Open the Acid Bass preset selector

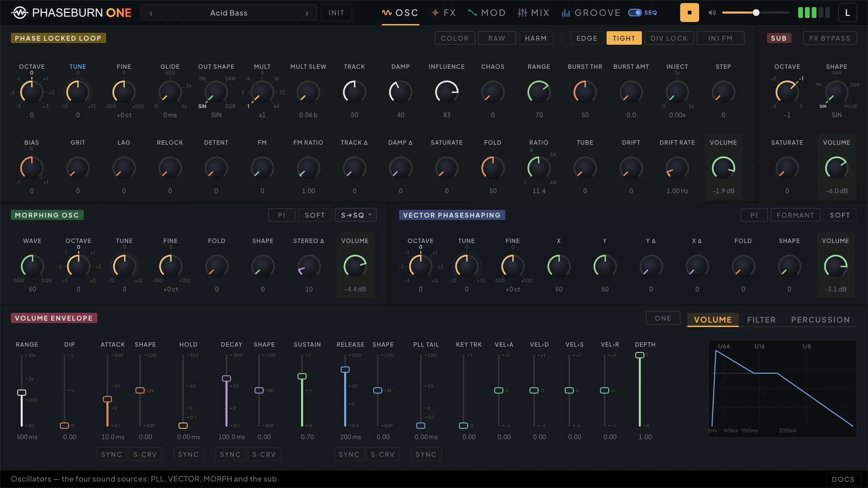[x=229, y=13]
